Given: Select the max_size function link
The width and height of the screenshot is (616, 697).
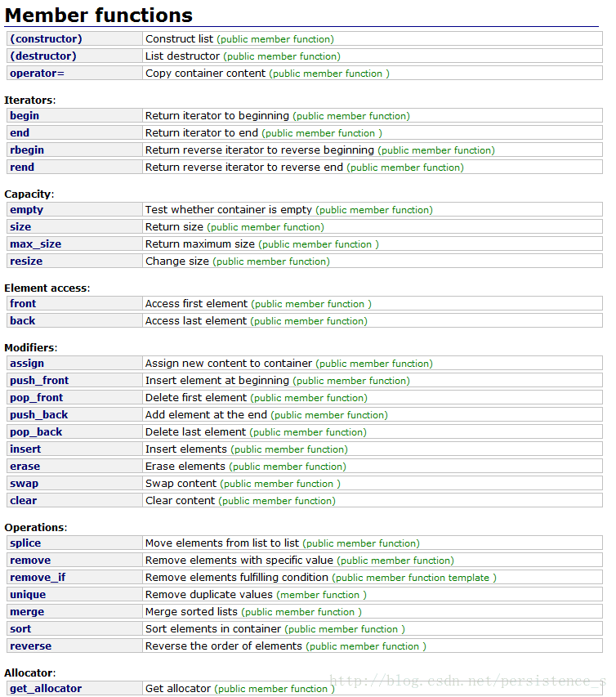Looking at the screenshot, I should point(35,244).
